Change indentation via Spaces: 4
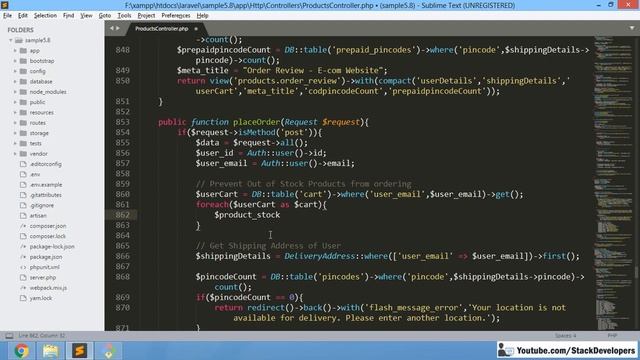Image resolution: width=640 pixels, height=360 pixels. pyautogui.click(x=565, y=336)
